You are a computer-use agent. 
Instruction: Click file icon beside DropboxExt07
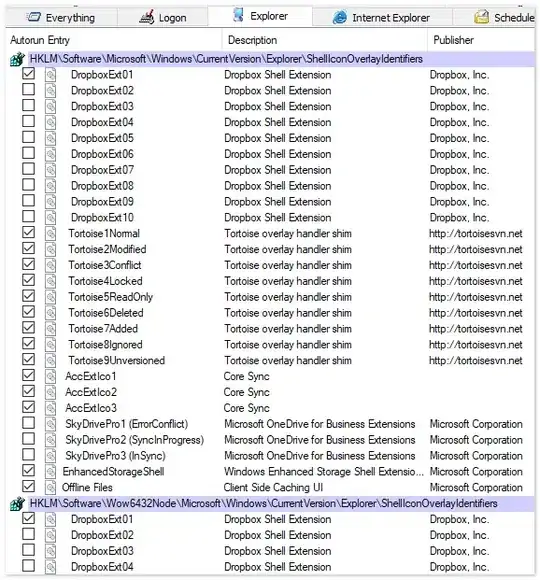click(x=51, y=171)
